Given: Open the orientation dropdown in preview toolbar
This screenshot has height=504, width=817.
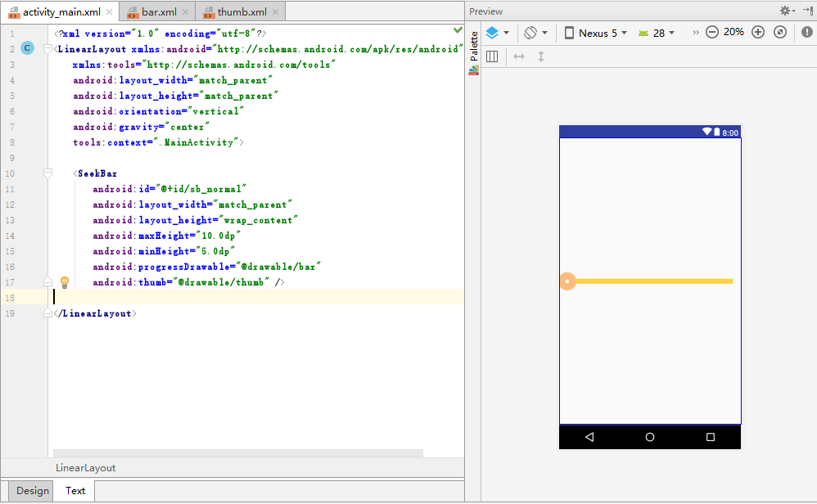Looking at the screenshot, I should point(535,33).
